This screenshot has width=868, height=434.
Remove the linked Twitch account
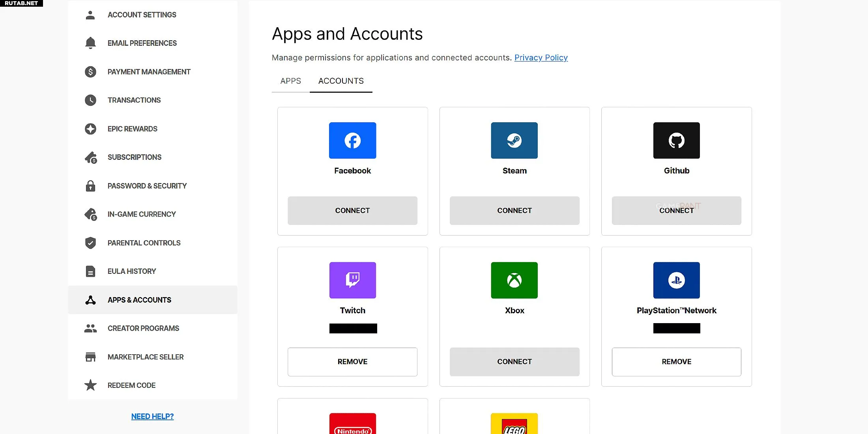(x=352, y=362)
